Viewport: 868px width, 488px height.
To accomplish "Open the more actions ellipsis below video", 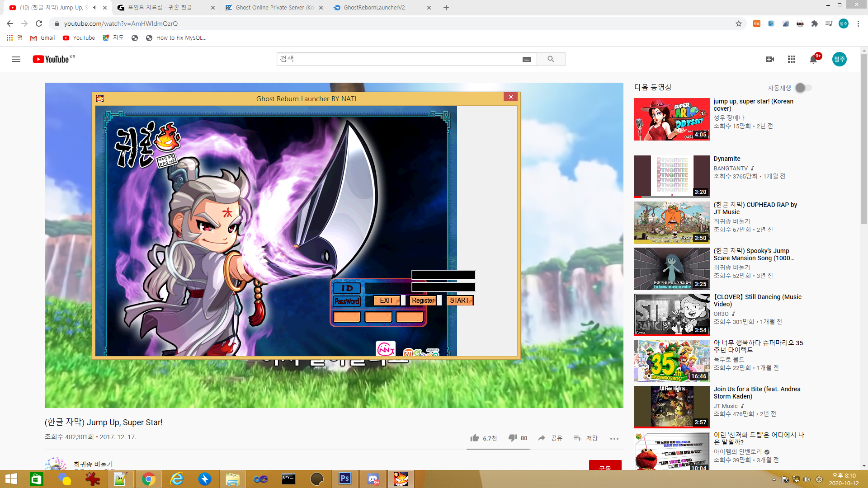I will [614, 438].
